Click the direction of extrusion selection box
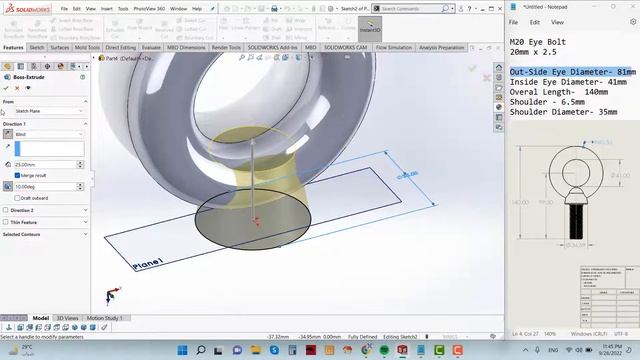 click(49, 149)
